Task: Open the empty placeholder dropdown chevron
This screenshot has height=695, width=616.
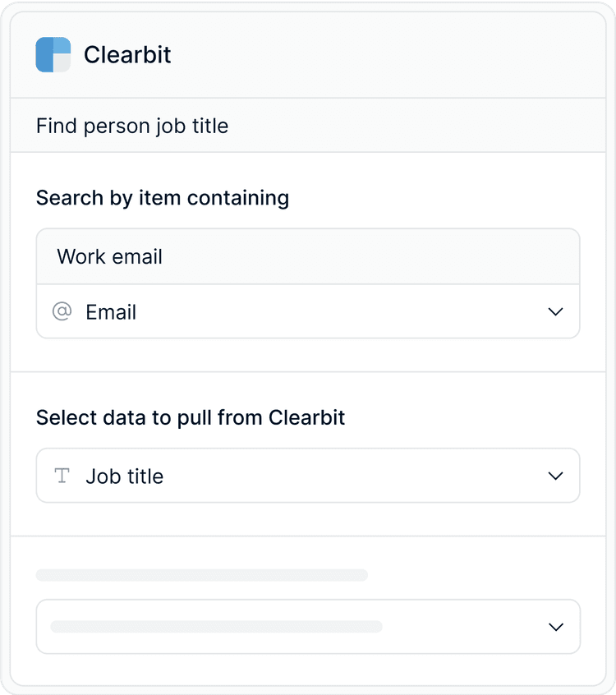Action: tap(556, 627)
